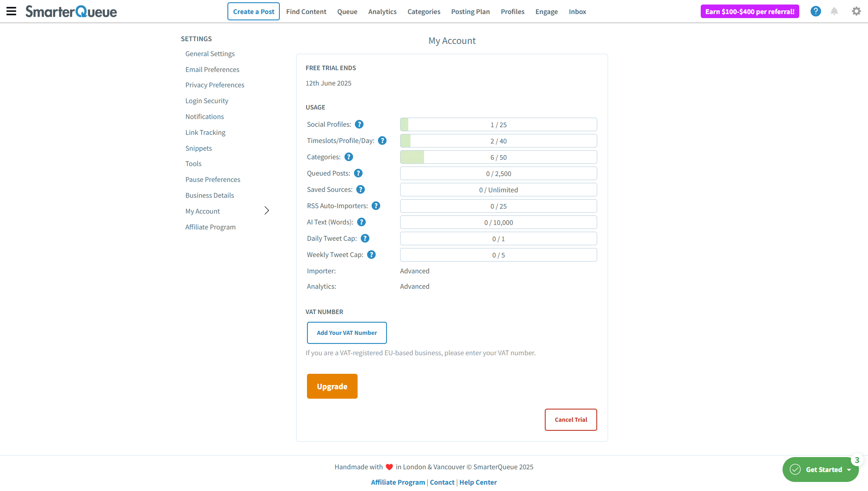Click help icon beside AI Text (Words)
Viewport: 868px width, 491px height.
tap(361, 222)
